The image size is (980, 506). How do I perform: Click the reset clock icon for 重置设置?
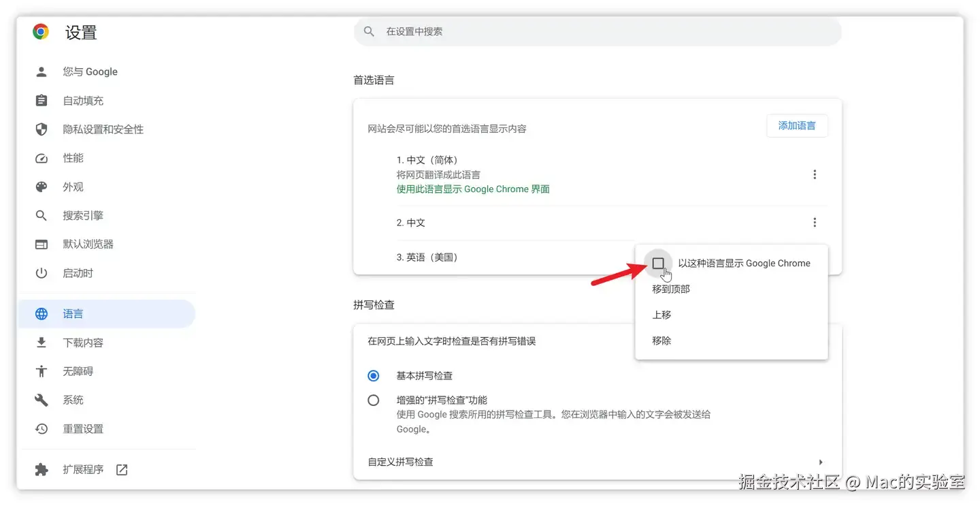coord(42,429)
